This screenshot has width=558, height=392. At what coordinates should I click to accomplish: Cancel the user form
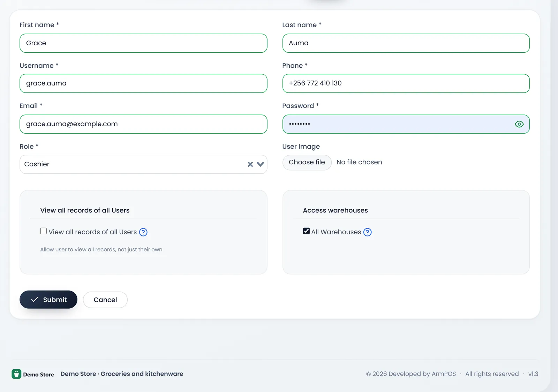[x=105, y=300]
